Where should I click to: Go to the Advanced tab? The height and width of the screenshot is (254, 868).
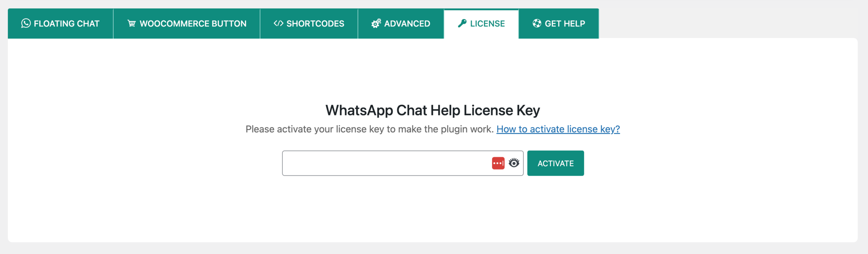[401, 24]
